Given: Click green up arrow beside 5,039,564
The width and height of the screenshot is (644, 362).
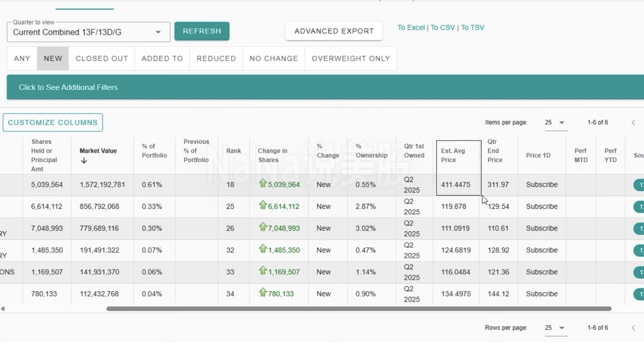Looking at the screenshot, I should pos(263,183).
